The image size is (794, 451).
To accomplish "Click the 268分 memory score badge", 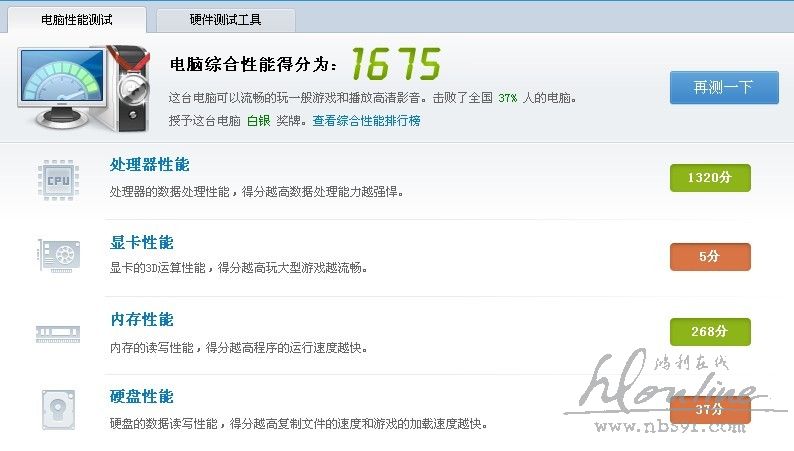I will [710, 332].
